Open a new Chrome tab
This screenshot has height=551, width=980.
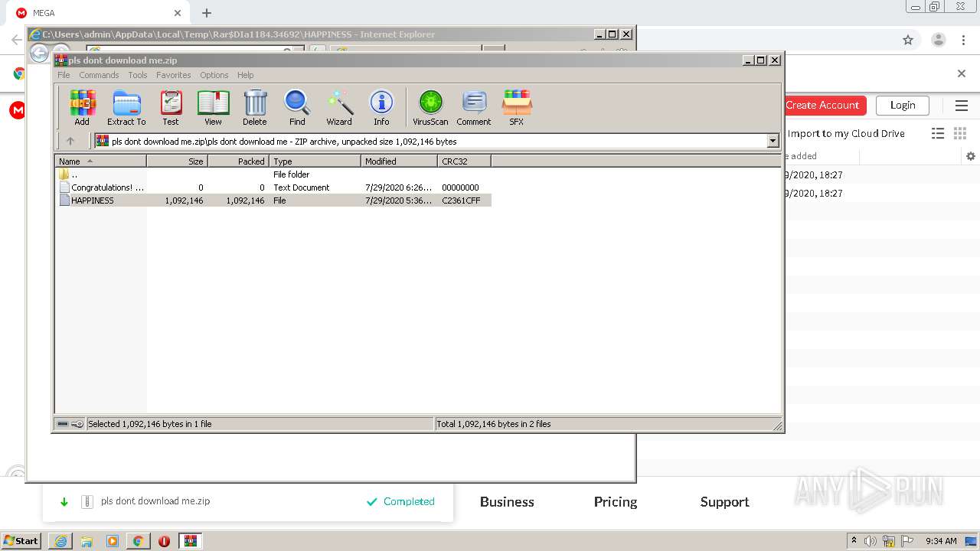click(x=207, y=13)
